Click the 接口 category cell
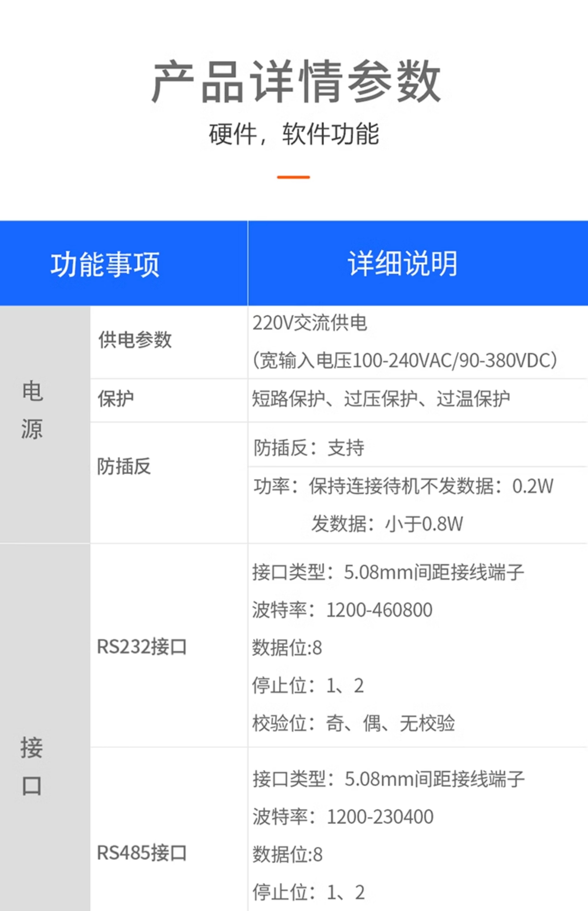The height and width of the screenshot is (911, 588). (31, 766)
